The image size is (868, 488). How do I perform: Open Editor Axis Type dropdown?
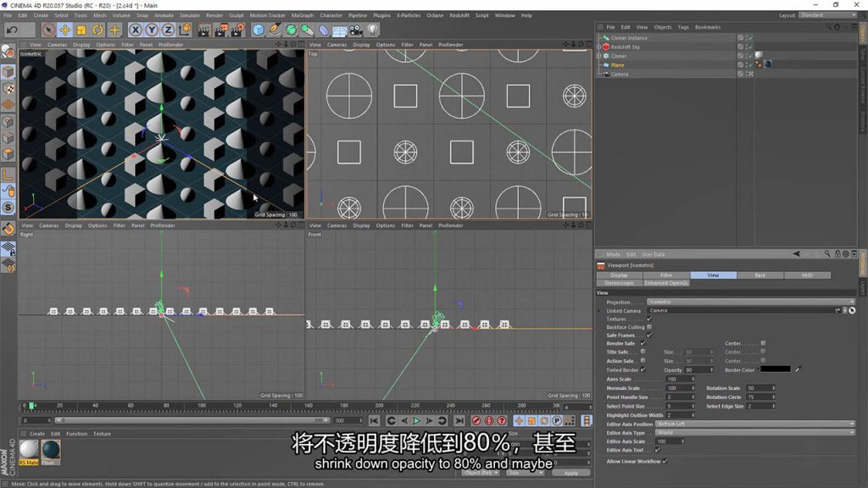(x=755, y=433)
